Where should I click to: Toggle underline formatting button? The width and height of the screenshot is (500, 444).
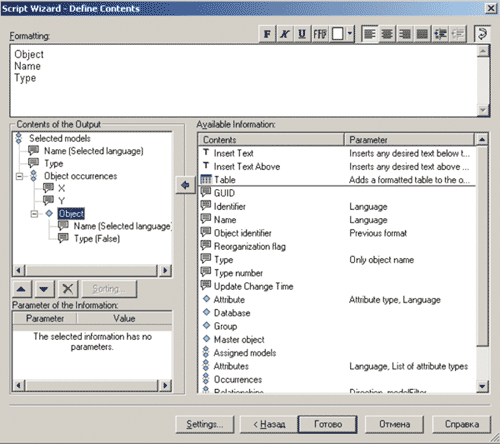(x=302, y=34)
